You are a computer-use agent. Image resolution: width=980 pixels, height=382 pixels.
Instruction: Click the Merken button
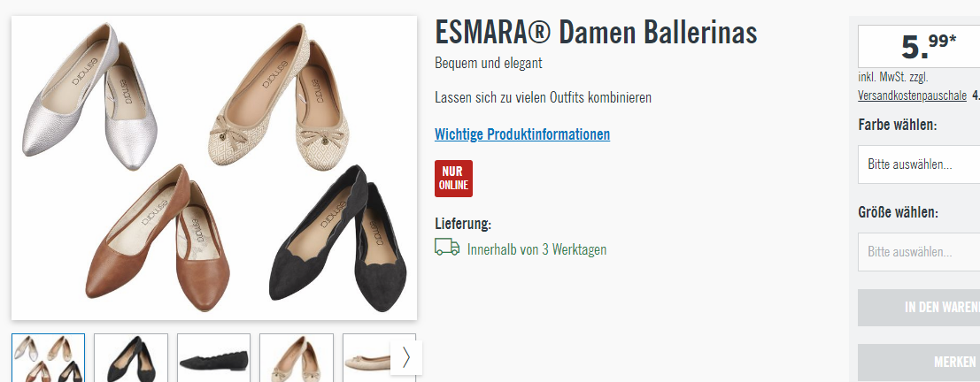coord(919,362)
